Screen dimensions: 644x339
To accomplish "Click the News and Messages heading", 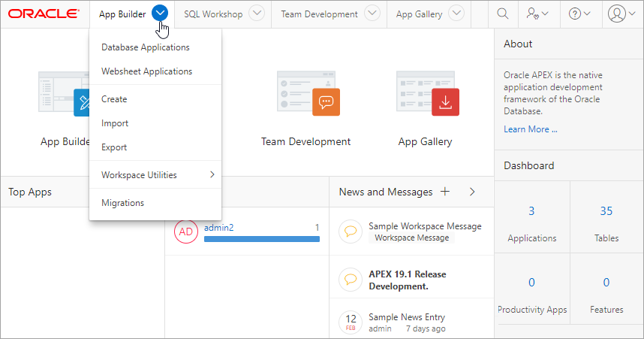I will 386,192.
